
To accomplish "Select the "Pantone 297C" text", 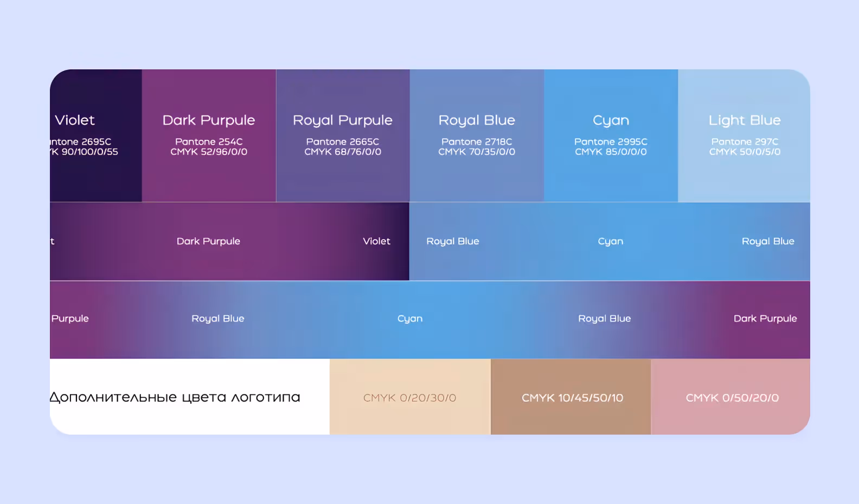I will pos(745,141).
